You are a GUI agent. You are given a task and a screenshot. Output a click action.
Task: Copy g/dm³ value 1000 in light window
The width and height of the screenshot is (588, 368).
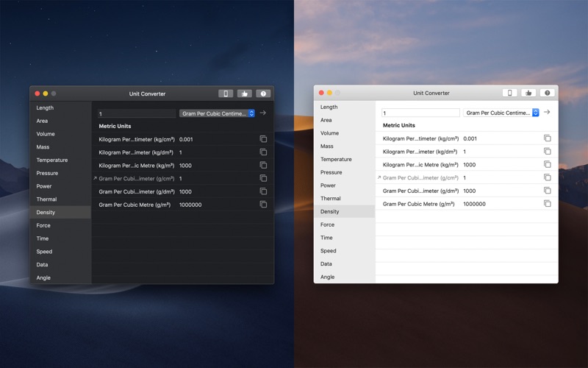547,191
